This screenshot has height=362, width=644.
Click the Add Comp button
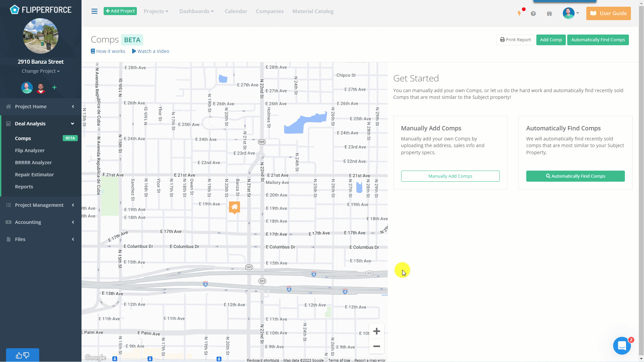pos(551,40)
